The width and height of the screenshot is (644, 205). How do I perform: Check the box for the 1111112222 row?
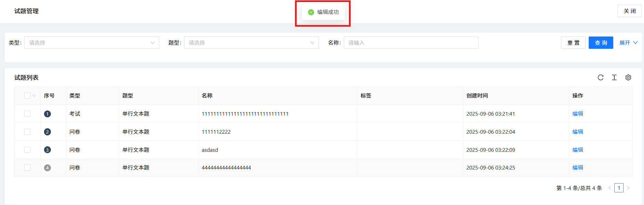tap(27, 132)
